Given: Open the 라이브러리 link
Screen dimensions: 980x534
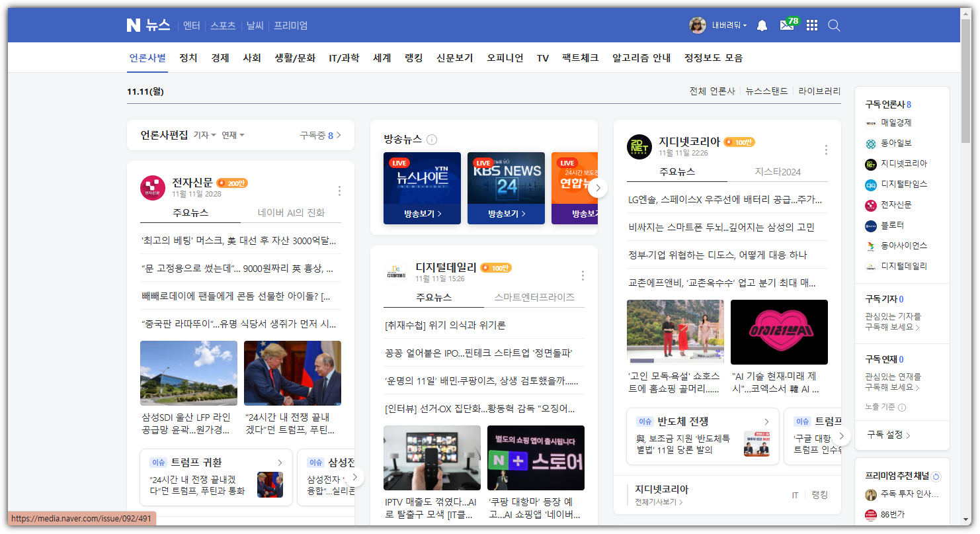Looking at the screenshot, I should click(x=819, y=91).
